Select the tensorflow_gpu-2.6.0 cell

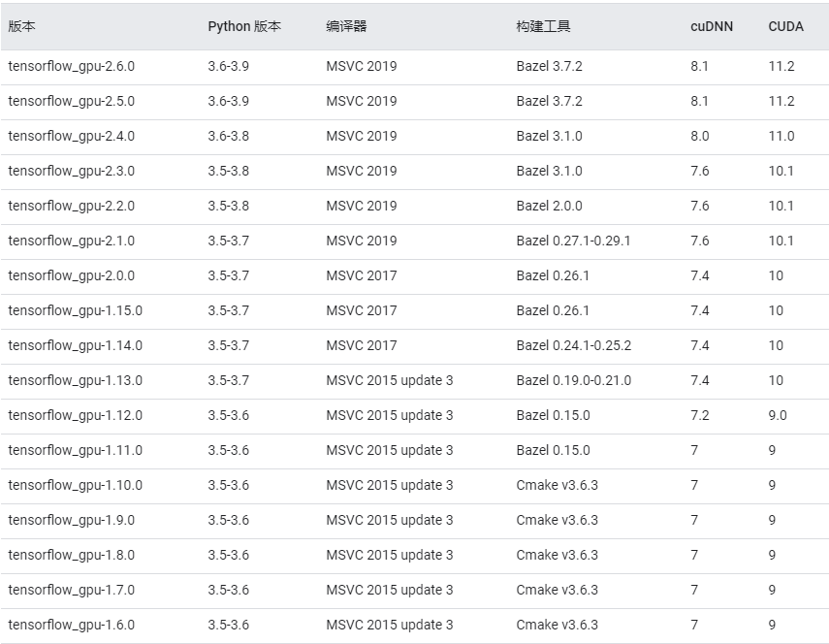pyautogui.click(x=72, y=67)
